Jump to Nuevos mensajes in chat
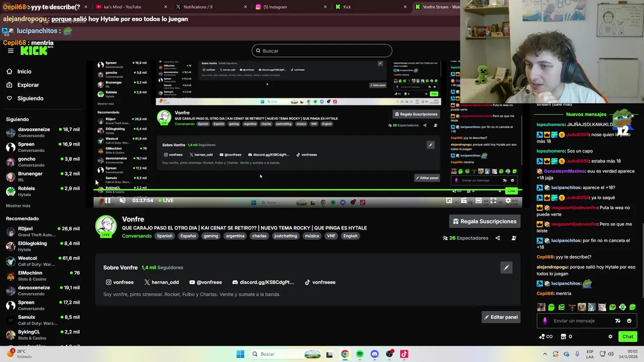Viewport: 644px width, 362px height. click(x=586, y=114)
